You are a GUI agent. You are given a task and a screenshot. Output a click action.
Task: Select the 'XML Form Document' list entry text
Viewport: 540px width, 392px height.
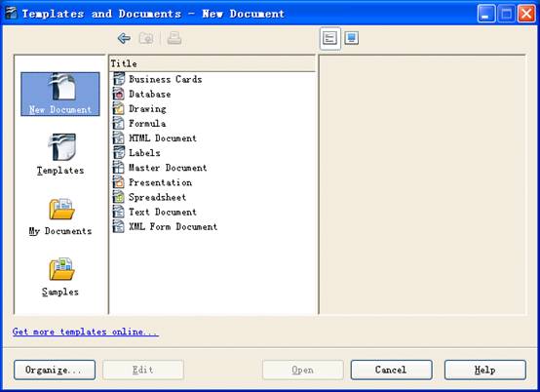click(173, 226)
